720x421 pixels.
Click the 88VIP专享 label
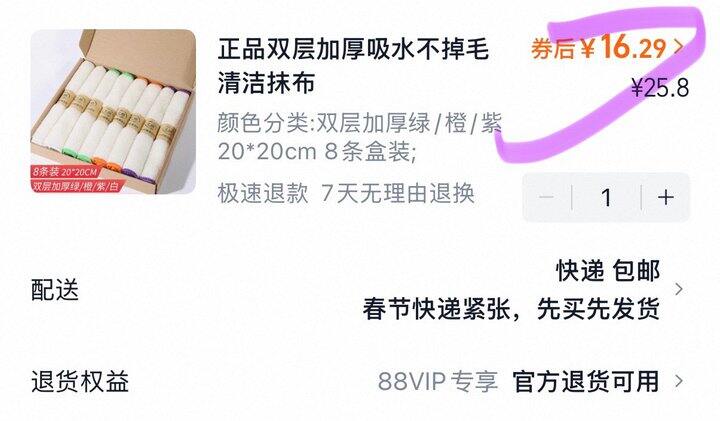(x=438, y=382)
